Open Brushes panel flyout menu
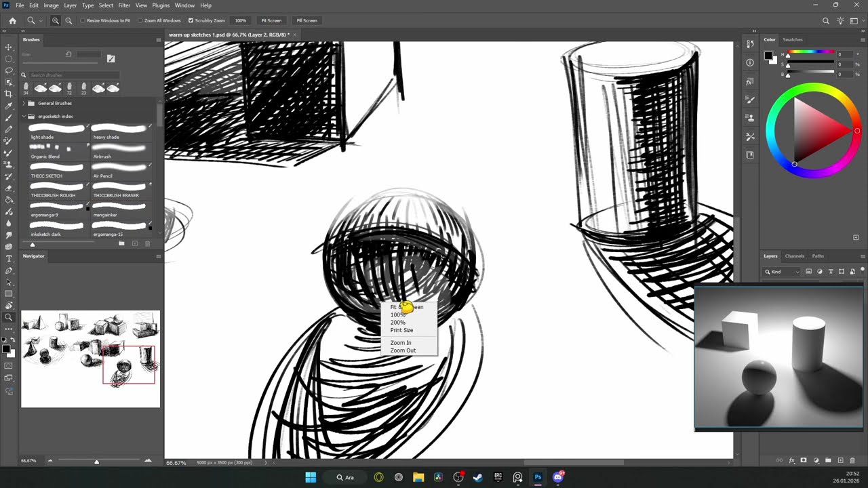This screenshot has height=488, width=868. 159,40
